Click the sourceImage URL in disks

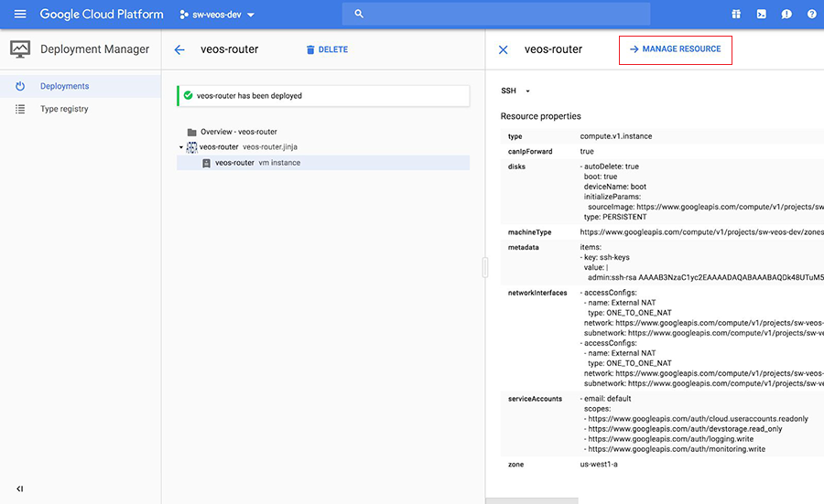730,207
